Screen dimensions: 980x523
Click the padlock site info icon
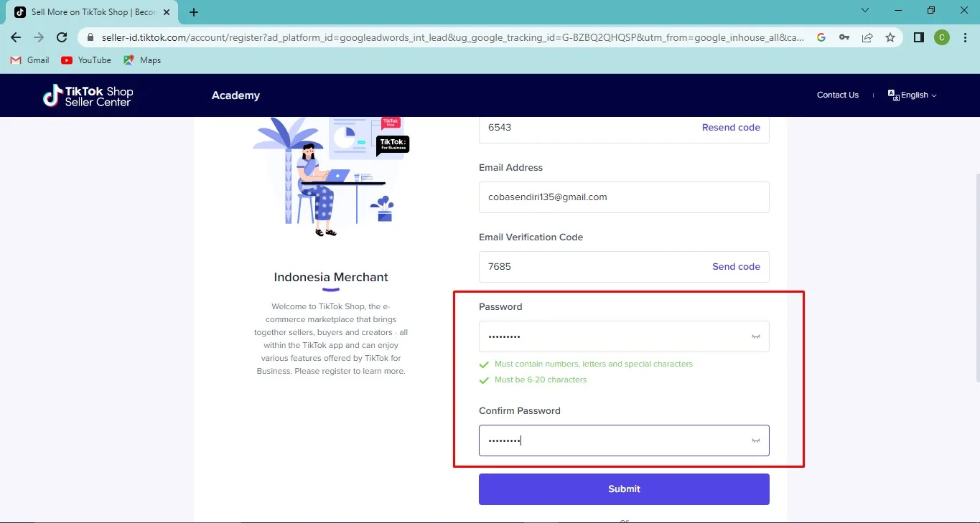(90, 37)
